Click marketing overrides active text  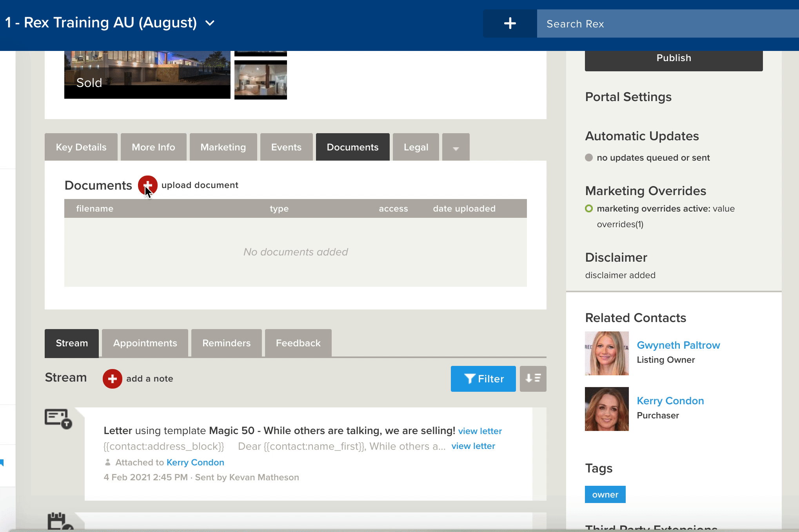[x=654, y=208]
